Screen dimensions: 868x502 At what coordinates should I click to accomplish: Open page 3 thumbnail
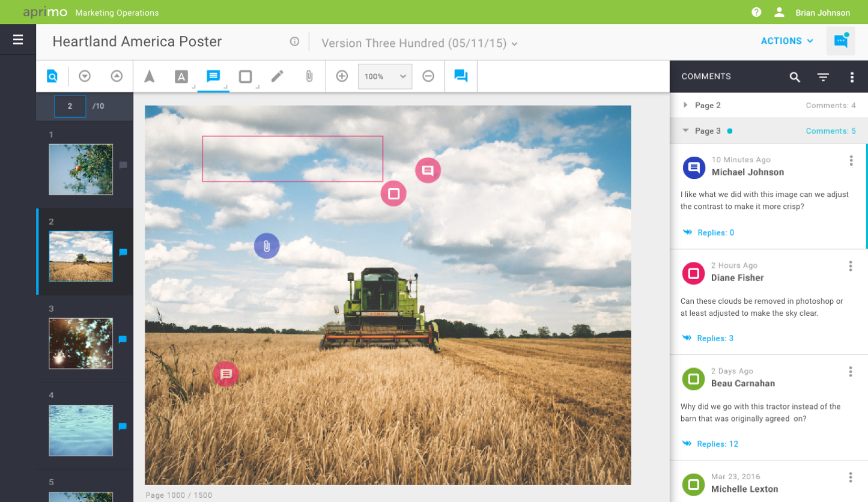[80, 343]
